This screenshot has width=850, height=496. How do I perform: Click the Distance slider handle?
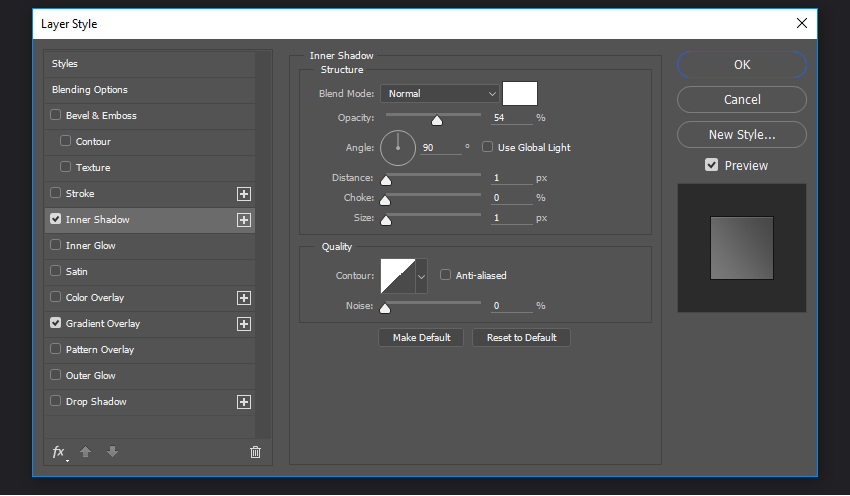pos(386,181)
